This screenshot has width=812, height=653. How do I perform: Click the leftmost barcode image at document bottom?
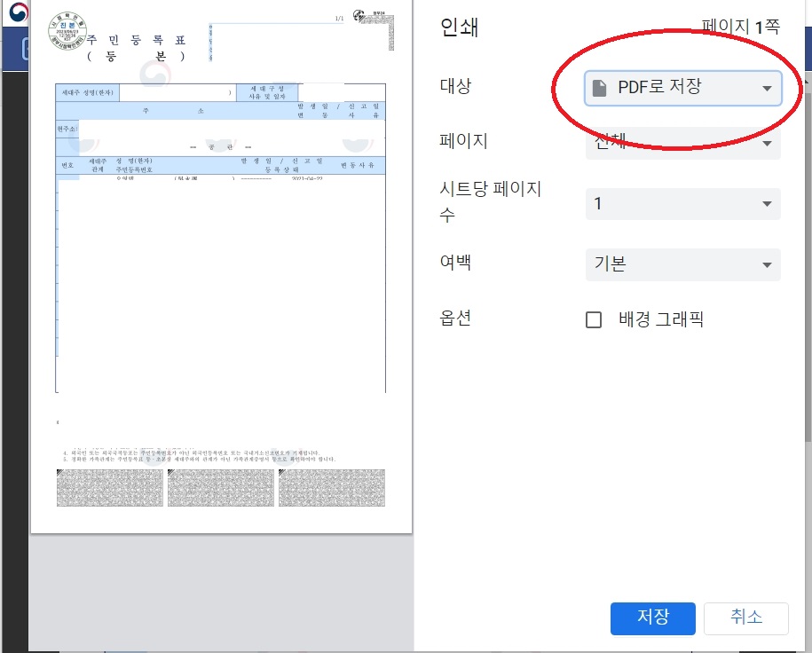point(110,487)
